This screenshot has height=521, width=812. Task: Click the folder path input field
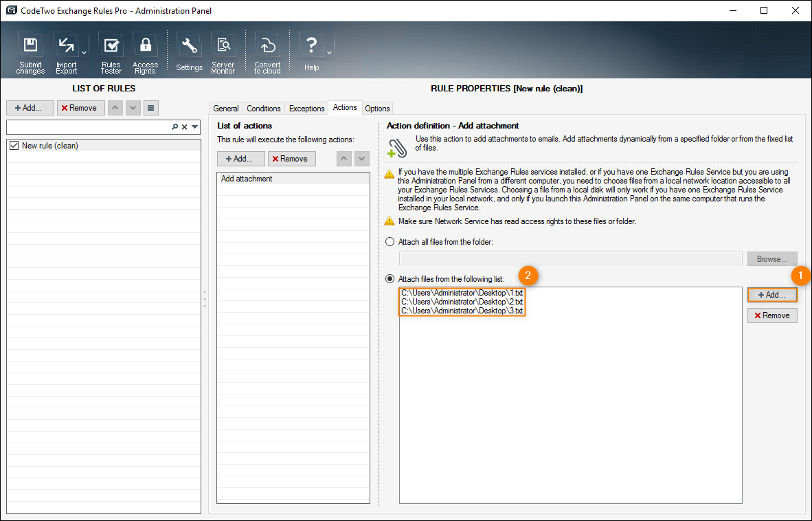(570, 259)
